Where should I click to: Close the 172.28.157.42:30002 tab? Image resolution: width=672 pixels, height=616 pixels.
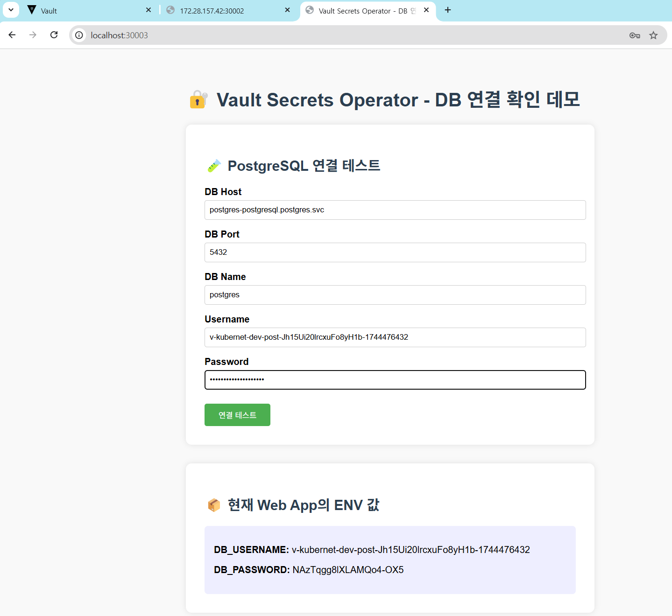coord(287,10)
